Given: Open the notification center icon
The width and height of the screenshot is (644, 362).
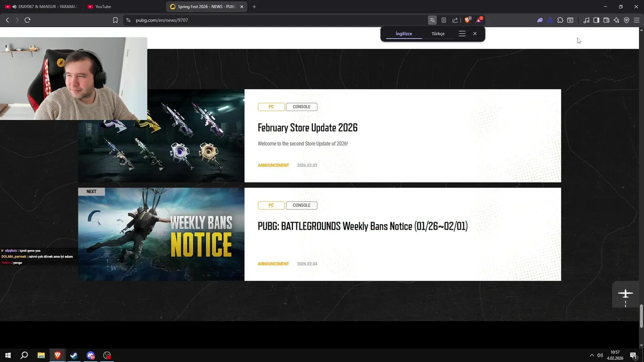Looking at the screenshot, I should point(633,355).
